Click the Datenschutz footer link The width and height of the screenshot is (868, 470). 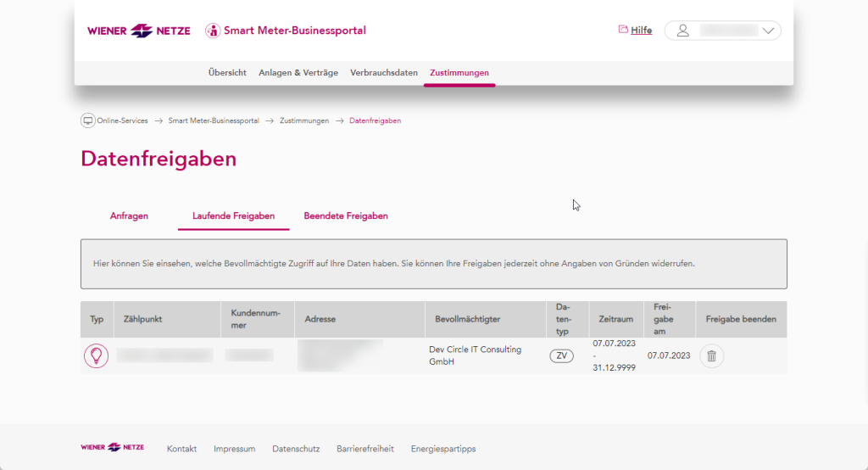296,449
